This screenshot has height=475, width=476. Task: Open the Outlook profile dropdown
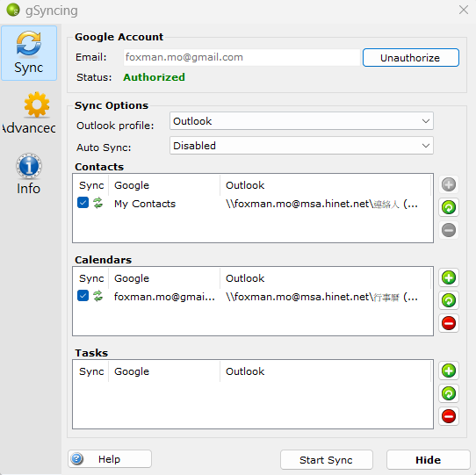pos(301,121)
